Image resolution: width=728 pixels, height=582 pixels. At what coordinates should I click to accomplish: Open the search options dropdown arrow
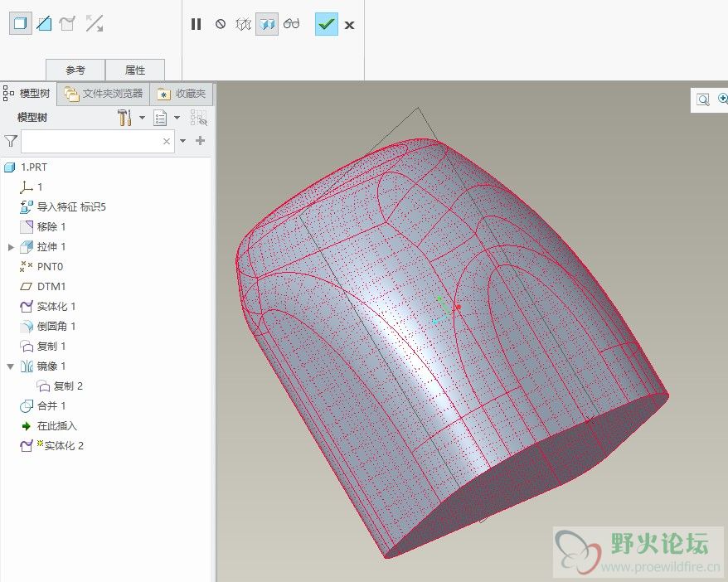pyautogui.click(x=183, y=141)
